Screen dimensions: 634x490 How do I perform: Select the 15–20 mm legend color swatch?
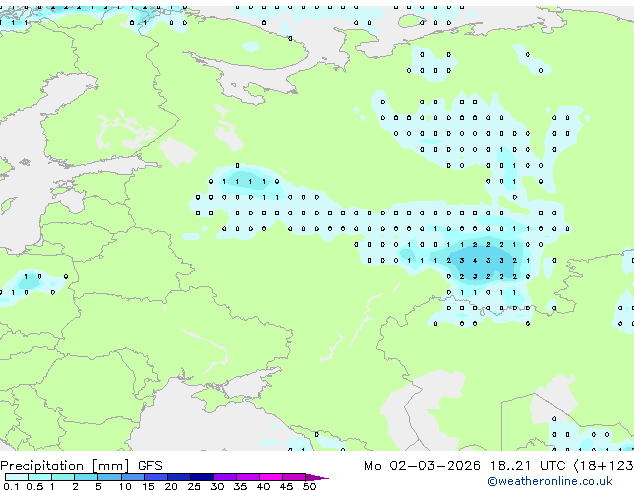coord(156,477)
